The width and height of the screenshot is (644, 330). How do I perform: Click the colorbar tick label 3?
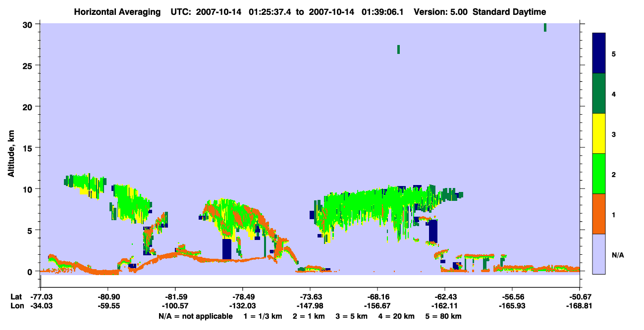point(614,134)
